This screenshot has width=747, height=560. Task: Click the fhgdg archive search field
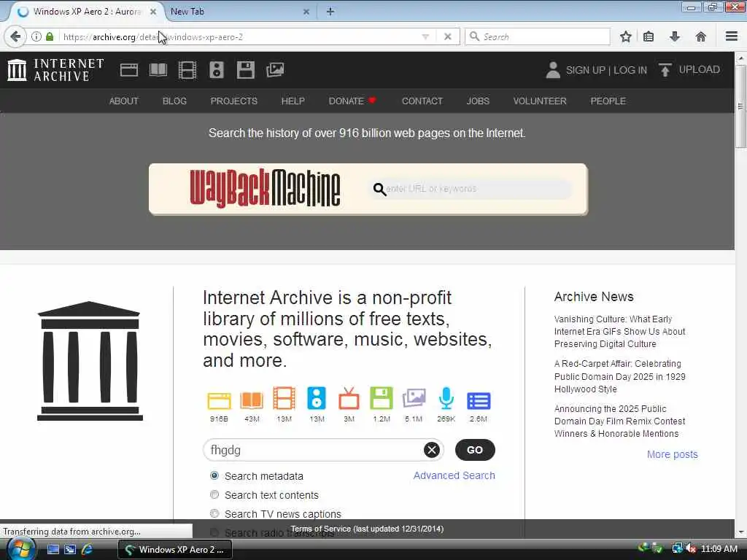(314, 450)
